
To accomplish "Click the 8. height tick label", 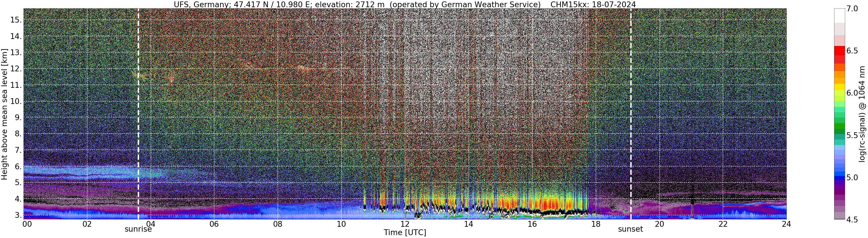I will tap(18, 134).
